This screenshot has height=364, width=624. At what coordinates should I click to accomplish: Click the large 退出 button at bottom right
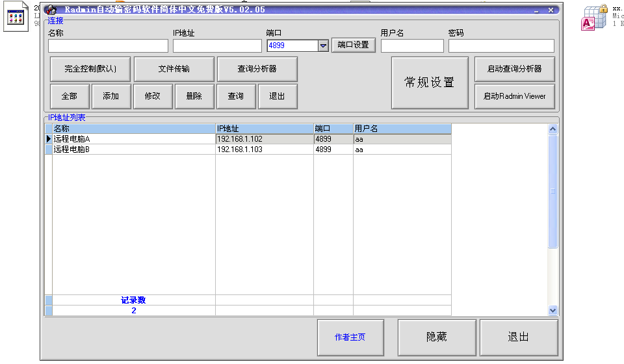519,337
